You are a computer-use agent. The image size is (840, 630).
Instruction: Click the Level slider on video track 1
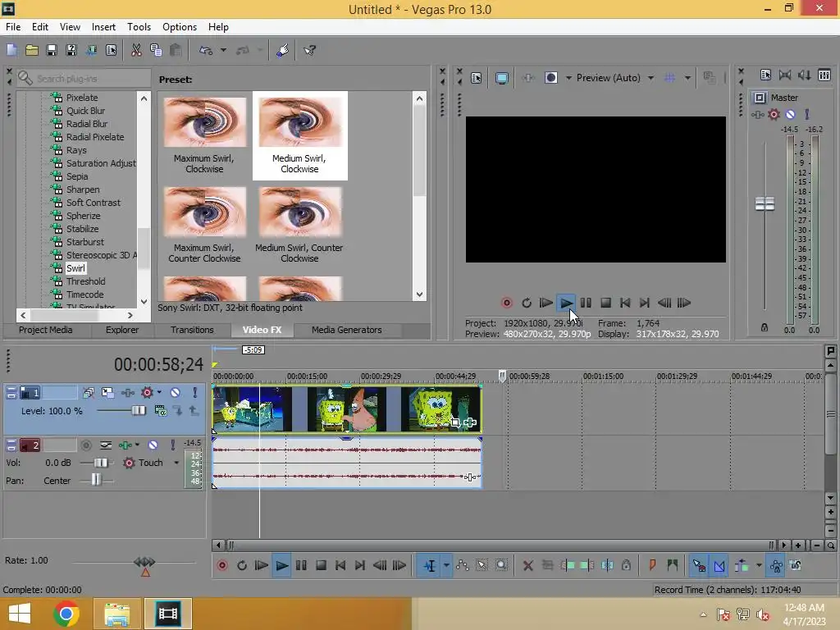[x=139, y=410]
